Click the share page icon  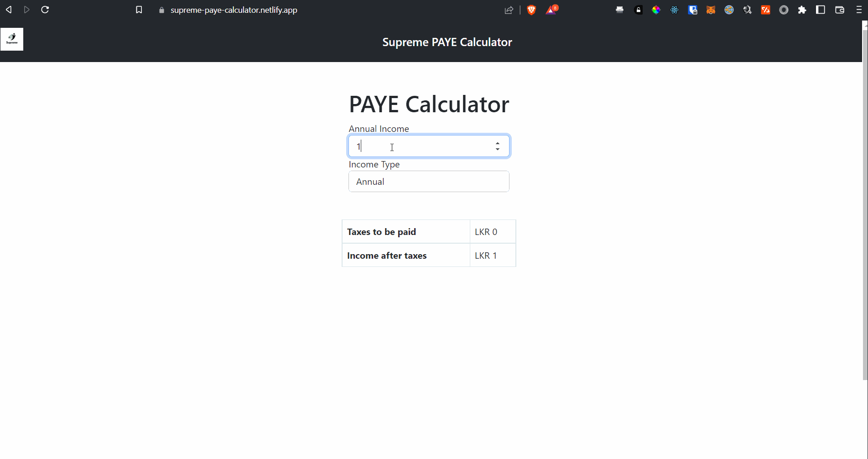pyautogui.click(x=509, y=10)
